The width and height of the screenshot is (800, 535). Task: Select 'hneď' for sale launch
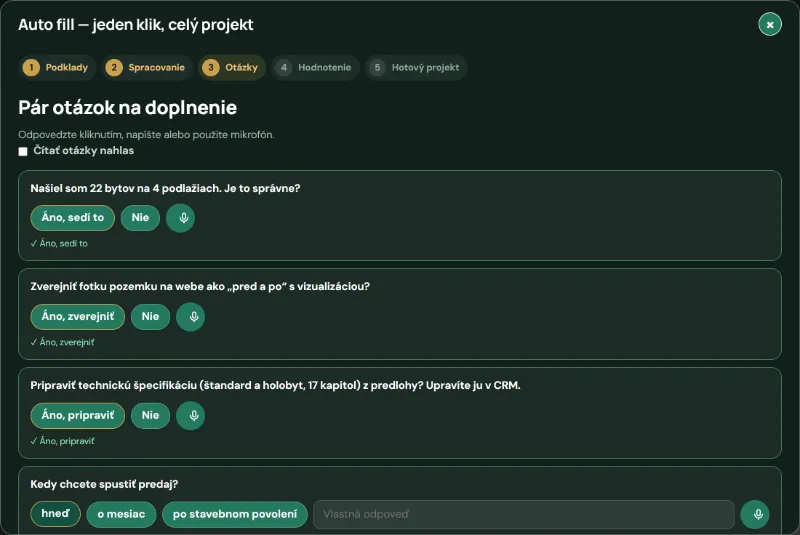tap(55, 514)
